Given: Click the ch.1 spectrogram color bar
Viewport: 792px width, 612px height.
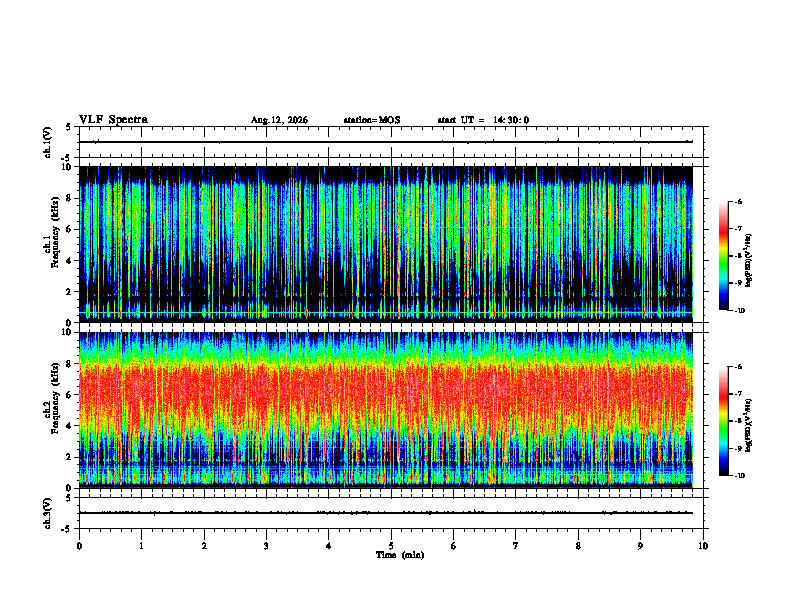Looking at the screenshot, I should (723, 256).
